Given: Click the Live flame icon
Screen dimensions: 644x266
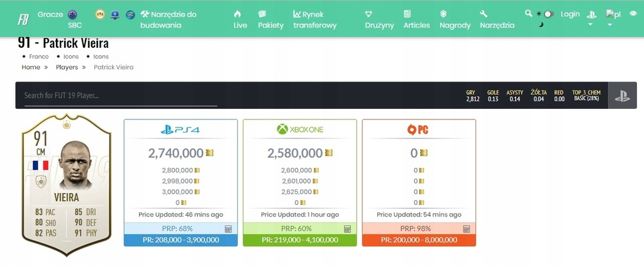Looking at the screenshot, I should point(237,14).
